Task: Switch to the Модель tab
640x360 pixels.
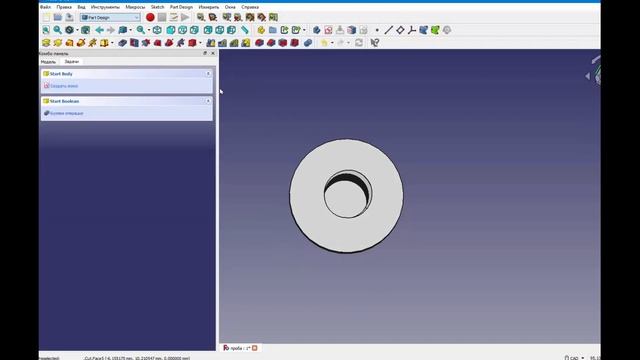Action: click(x=48, y=62)
